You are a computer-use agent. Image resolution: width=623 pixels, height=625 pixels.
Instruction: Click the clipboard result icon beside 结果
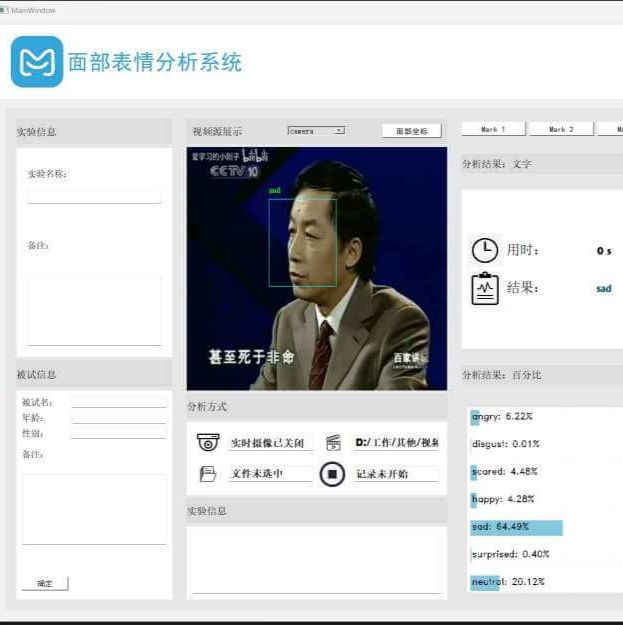click(x=485, y=289)
